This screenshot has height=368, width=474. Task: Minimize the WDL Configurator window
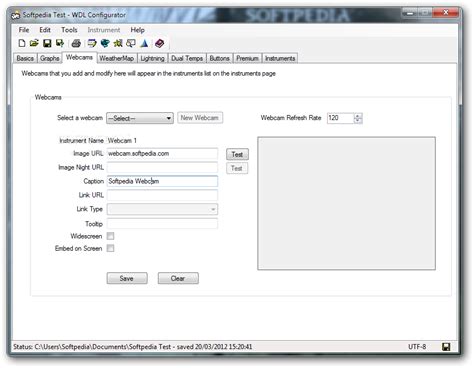[x=410, y=13]
